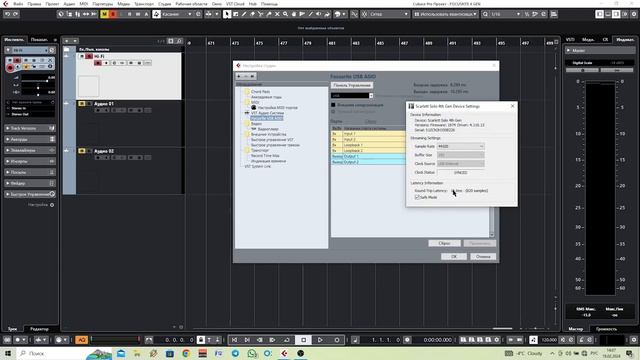Screen dimensions: 640x360
Task: Select the Comp hand tool
Action: (294, 14)
